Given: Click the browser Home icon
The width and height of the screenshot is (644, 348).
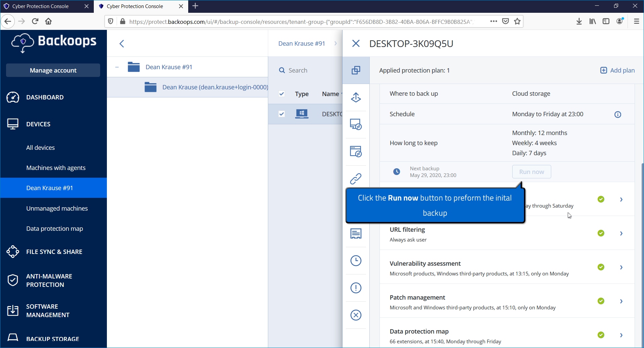Looking at the screenshot, I should [x=48, y=21].
